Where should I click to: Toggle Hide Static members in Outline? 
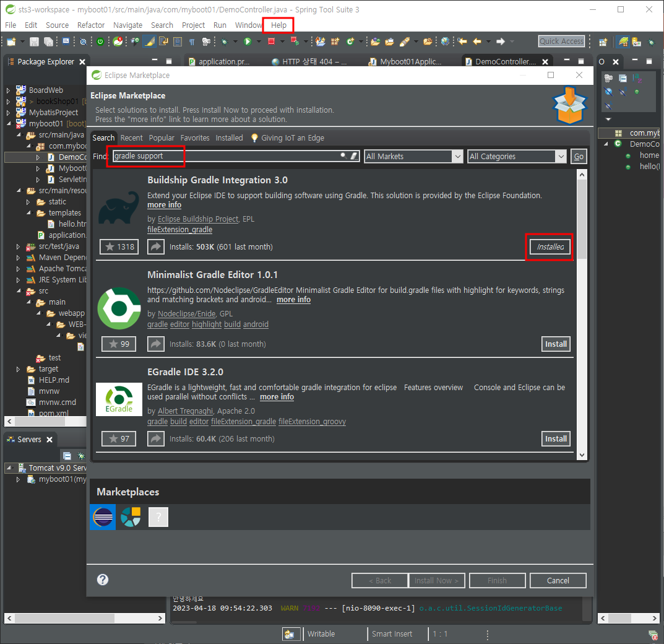pyautogui.click(x=623, y=92)
